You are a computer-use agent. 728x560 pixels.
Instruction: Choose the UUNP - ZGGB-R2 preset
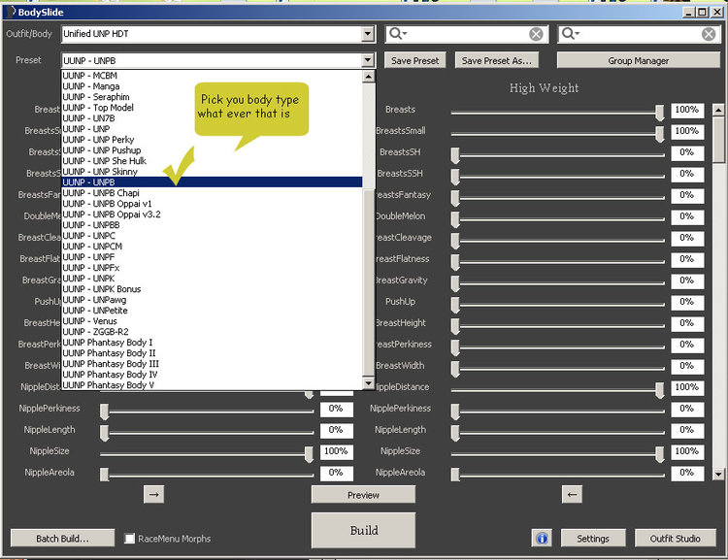(212, 332)
